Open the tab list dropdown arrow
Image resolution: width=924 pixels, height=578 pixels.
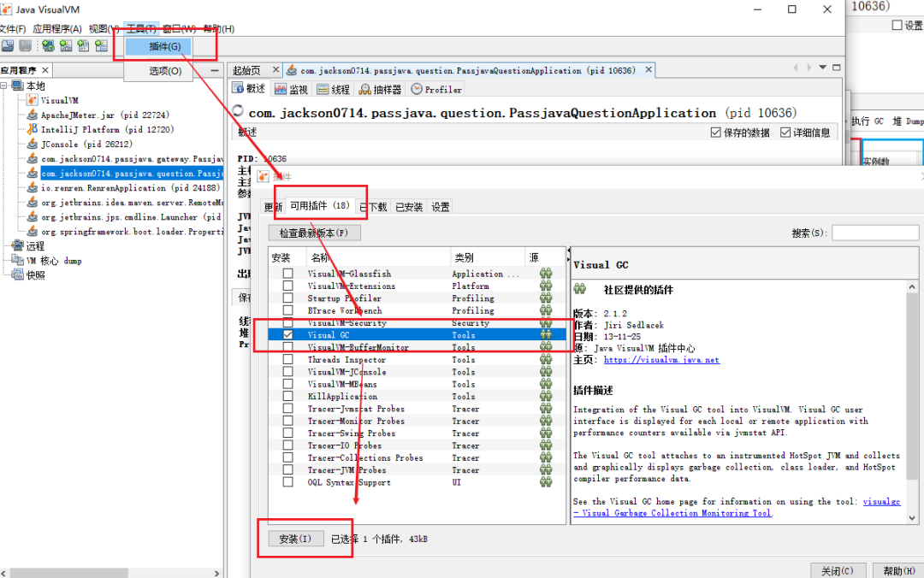coord(823,68)
